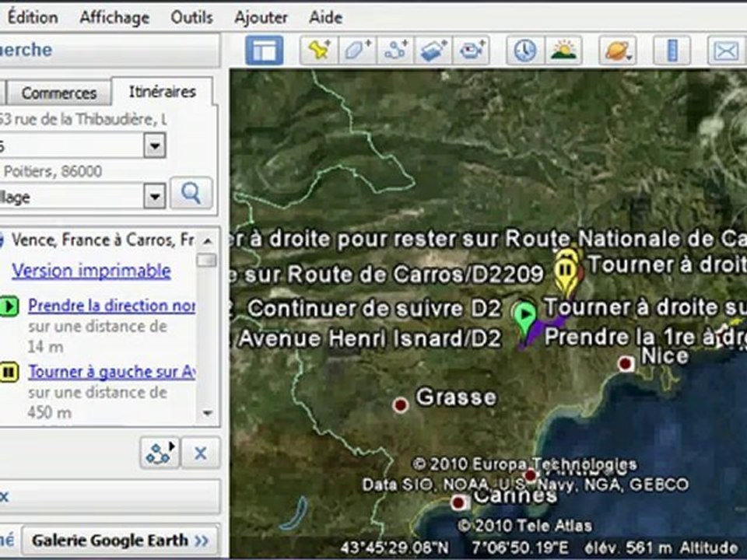
Task: Add an image overlay
Action: coord(433,51)
